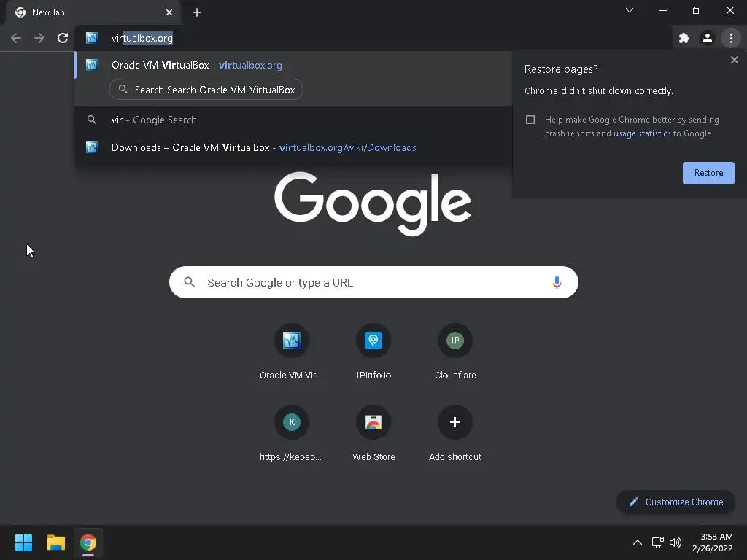Click the Restore button
Image resolution: width=747 pixels, height=560 pixels.
click(x=708, y=173)
